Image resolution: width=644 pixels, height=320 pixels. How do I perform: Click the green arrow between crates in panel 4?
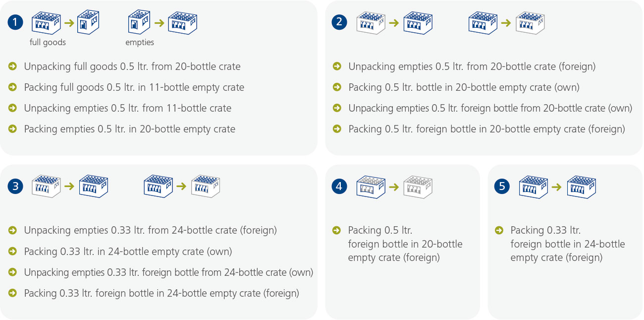pyautogui.click(x=394, y=187)
